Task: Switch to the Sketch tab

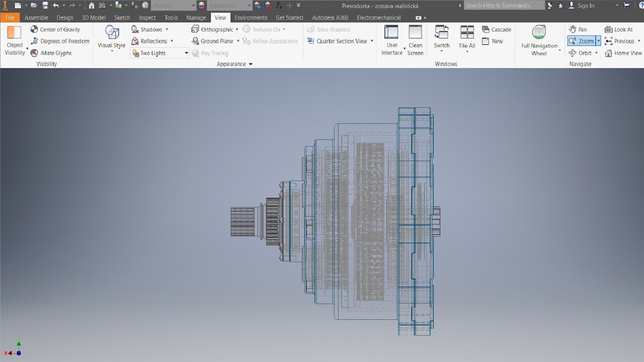Action: point(122,17)
